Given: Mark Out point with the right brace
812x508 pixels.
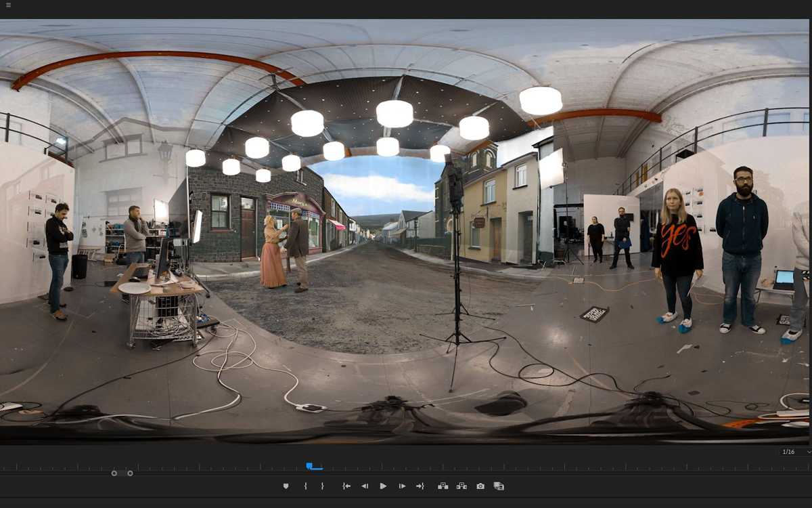Looking at the screenshot, I should click(322, 486).
